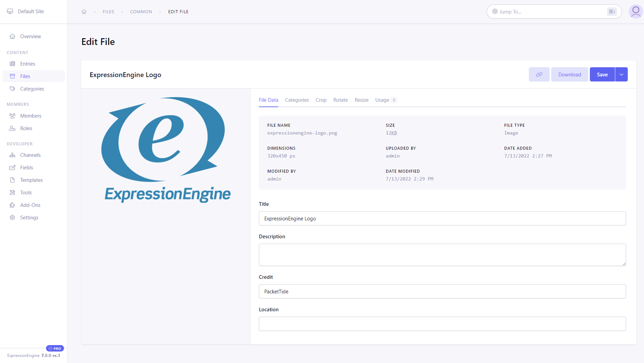Click the Files icon in sidebar
This screenshot has width=644, height=363.
point(13,76)
